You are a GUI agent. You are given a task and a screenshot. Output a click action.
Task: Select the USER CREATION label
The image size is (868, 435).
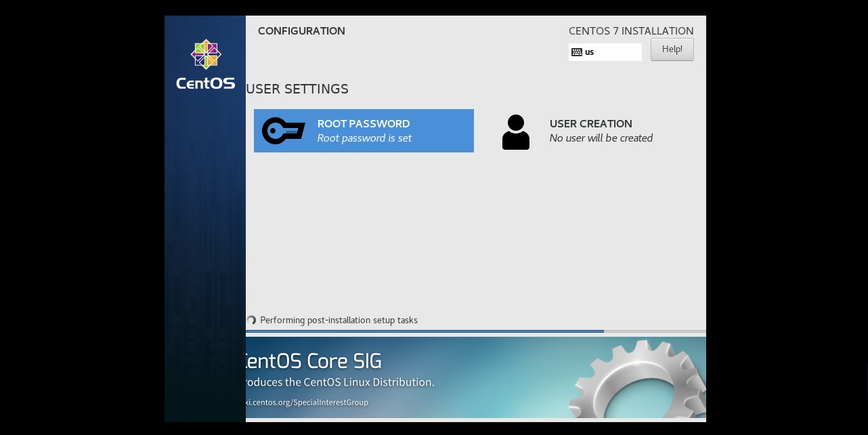591,124
